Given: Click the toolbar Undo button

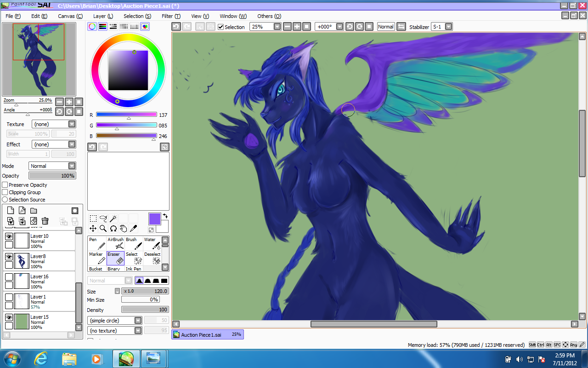Looking at the screenshot, I should [176, 27].
